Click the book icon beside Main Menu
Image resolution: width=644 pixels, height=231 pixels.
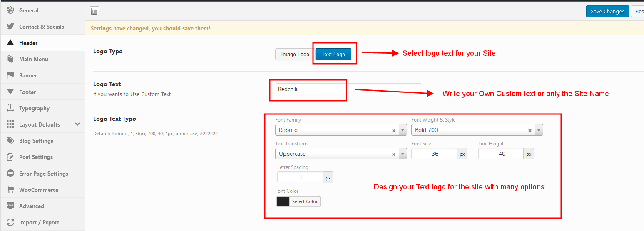click(10, 59)
